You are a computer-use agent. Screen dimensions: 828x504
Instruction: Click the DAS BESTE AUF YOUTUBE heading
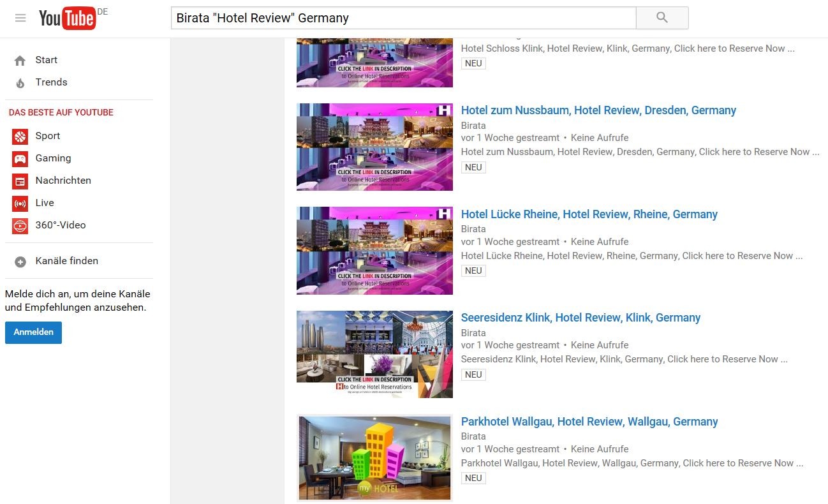61,112
